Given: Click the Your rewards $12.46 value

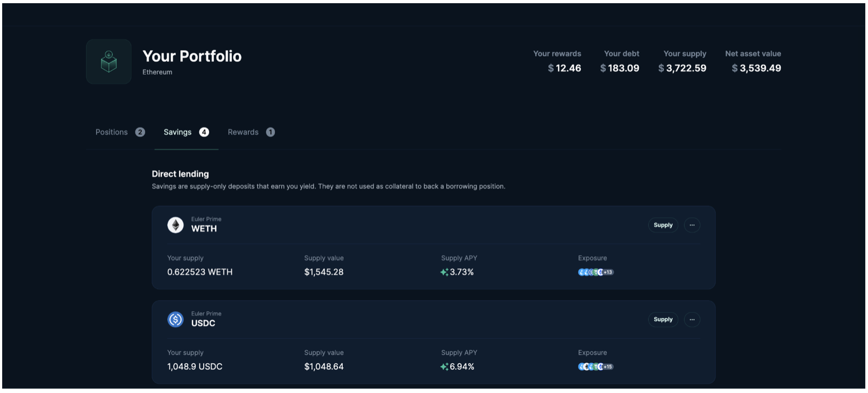Looking at the screenshot, I should point(565,68).
